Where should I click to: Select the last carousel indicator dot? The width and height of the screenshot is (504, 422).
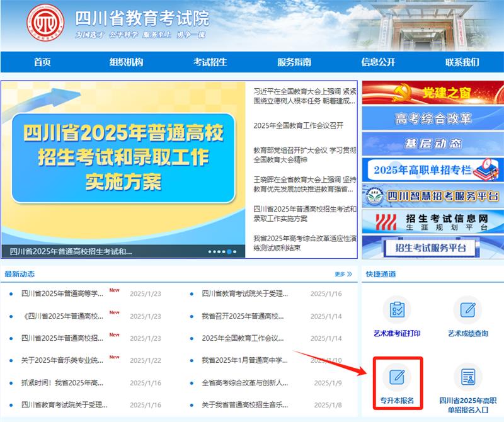(234, 252)
